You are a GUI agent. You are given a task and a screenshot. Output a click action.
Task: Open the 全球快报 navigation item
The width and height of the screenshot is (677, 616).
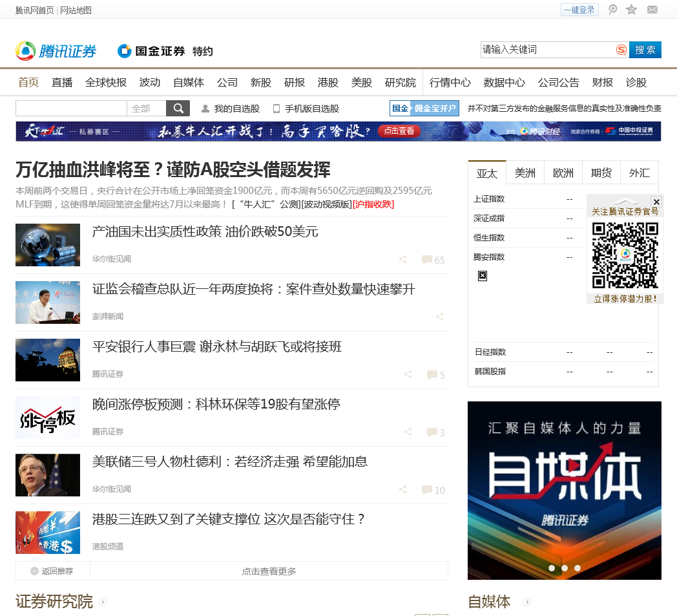click(x=106, y=82)
